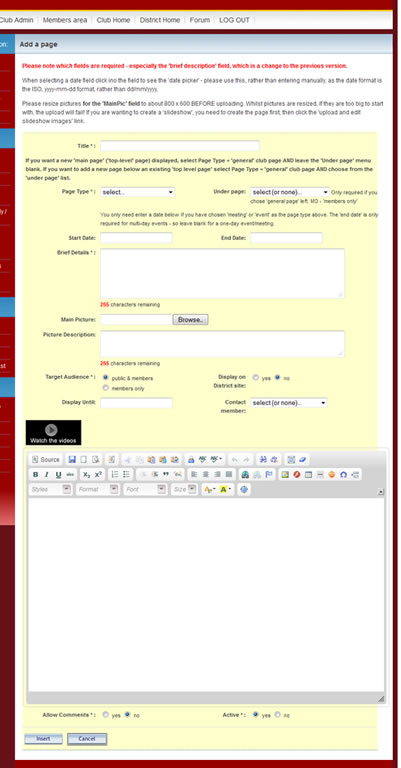Open the Font dropdown in the editor
401x768 pixels.
[x=145, y=489]
